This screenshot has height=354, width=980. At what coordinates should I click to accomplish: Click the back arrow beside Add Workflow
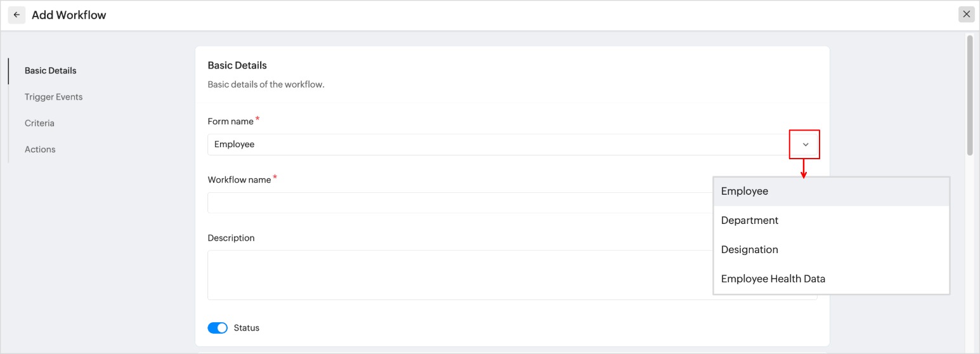(16, 15)
